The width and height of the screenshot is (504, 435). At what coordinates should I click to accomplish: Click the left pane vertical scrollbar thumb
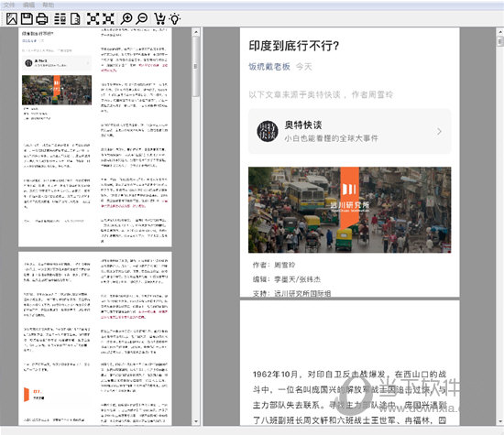[196, 66]
